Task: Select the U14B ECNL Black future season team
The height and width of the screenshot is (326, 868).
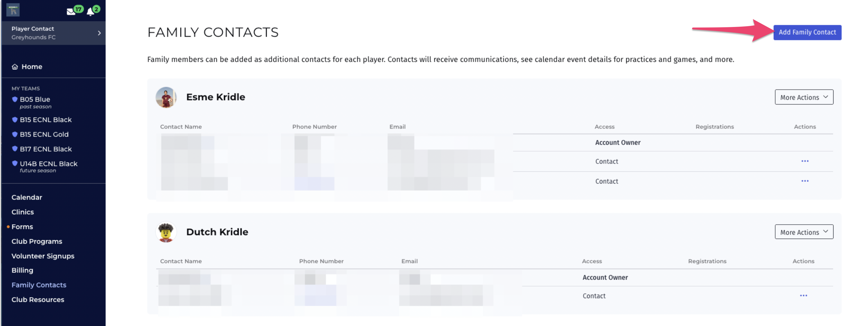Action: [x=49, y=164]
